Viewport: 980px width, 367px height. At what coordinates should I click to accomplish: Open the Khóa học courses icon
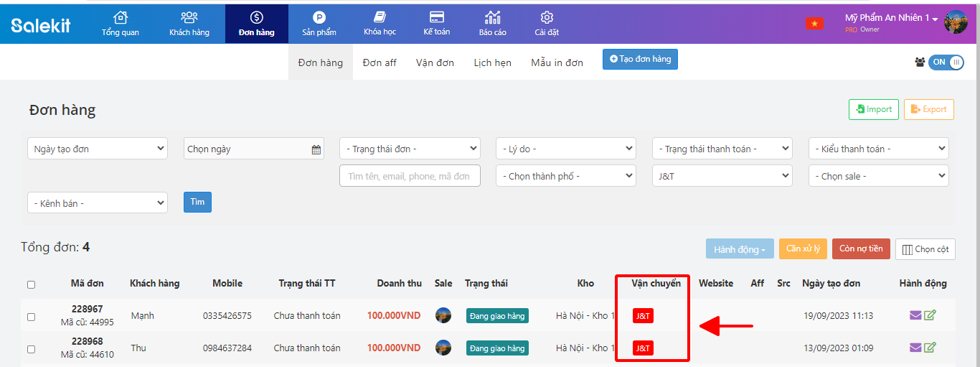[x=380, y=17]
